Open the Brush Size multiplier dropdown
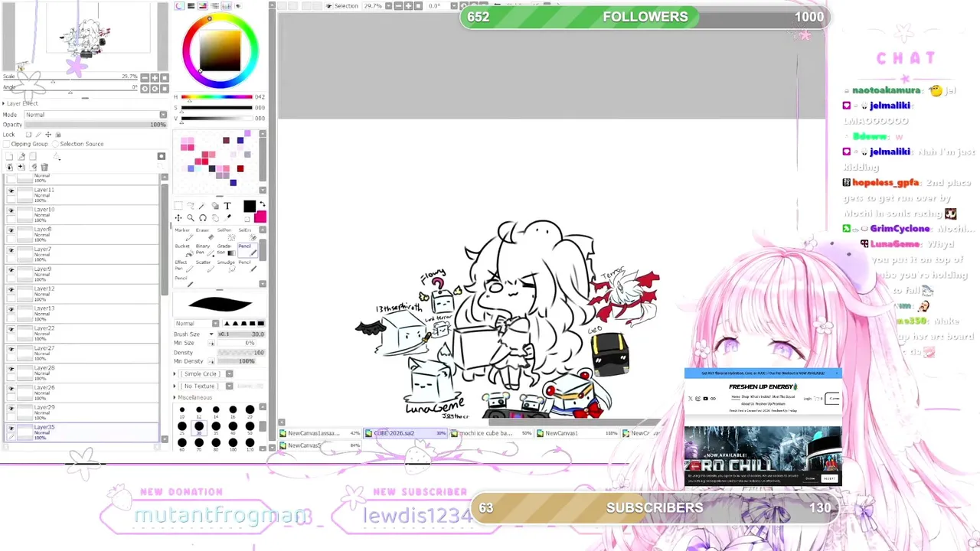Image resolution: width=980 pixels, height=551 pixels. (211, 334)
